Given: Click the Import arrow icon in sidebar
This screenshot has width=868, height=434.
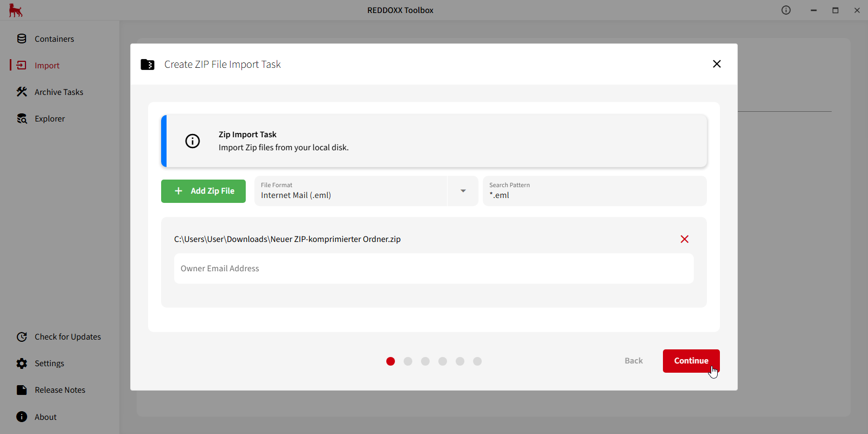Looking at the screenshot, I should click(x=22, y=65).
